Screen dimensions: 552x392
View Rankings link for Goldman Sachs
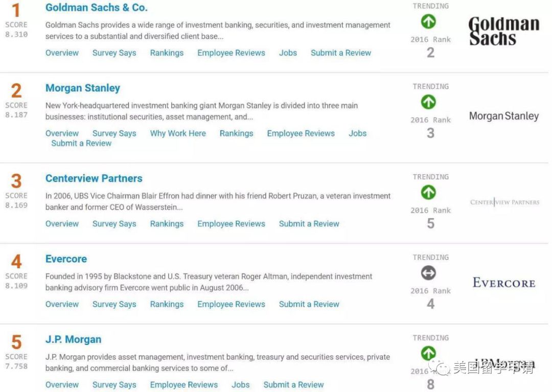167,53
